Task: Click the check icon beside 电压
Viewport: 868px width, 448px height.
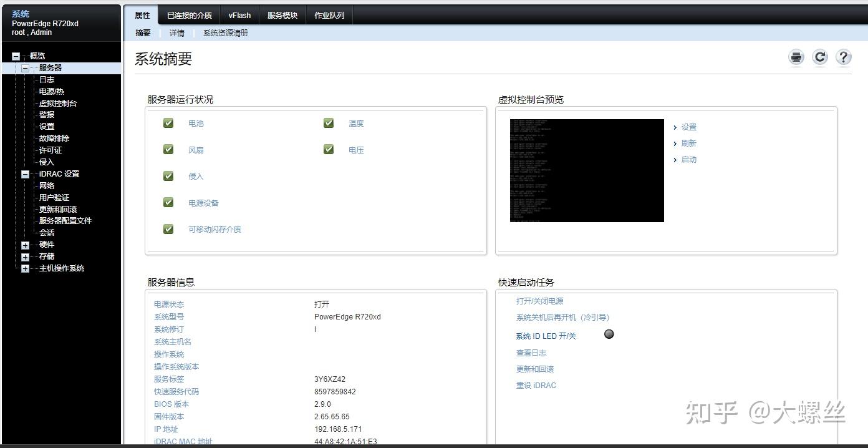Action: point(329,149)
